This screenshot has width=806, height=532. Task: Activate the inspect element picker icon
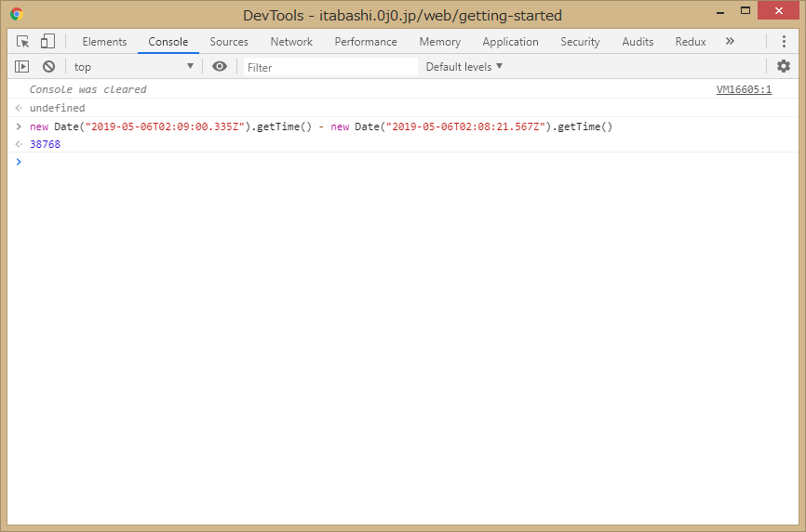pos(23,42)
